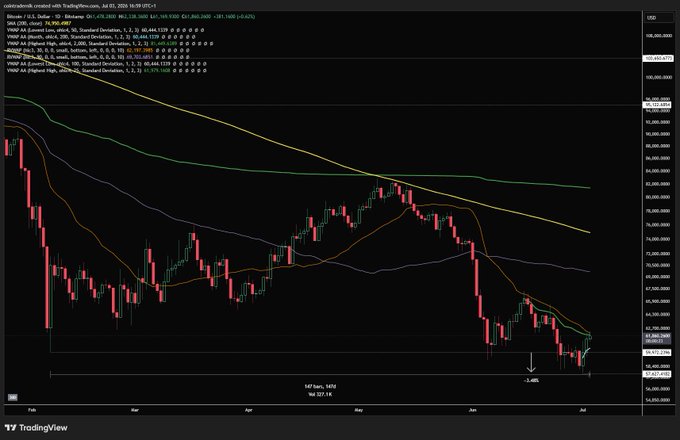Click the TradingView logo at the bottom
Viewport: 680px width, 440px height.
tap(36, 428)
